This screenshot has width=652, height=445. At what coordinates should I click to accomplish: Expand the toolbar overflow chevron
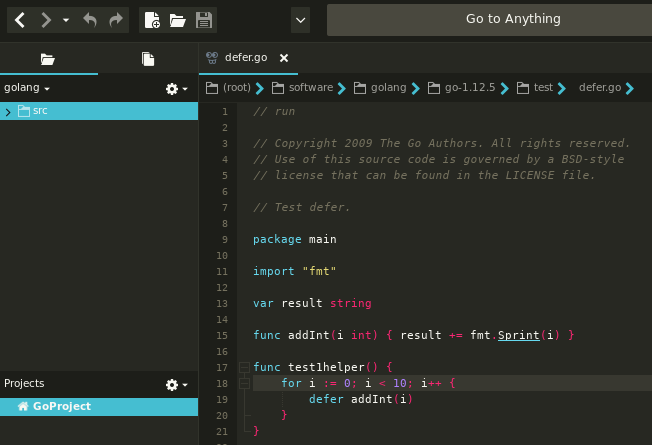300,20
